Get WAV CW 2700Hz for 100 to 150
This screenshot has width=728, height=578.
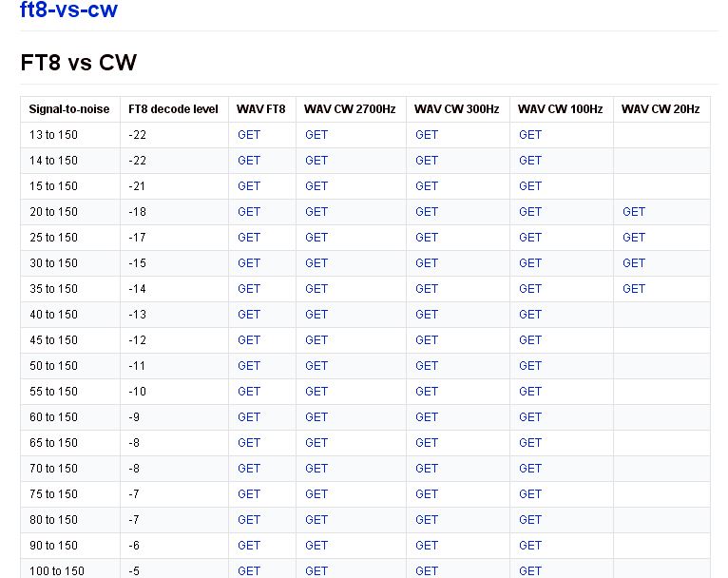[x=316, y=571]
